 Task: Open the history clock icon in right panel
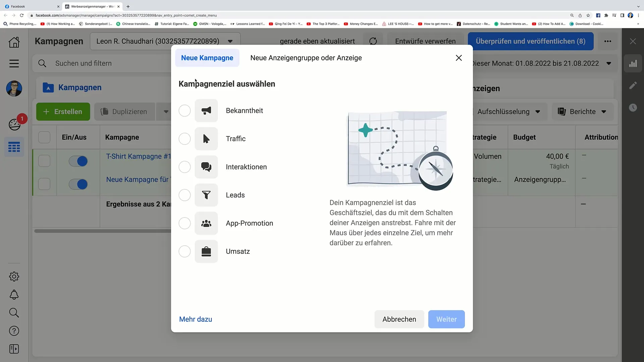click(633, 108)
